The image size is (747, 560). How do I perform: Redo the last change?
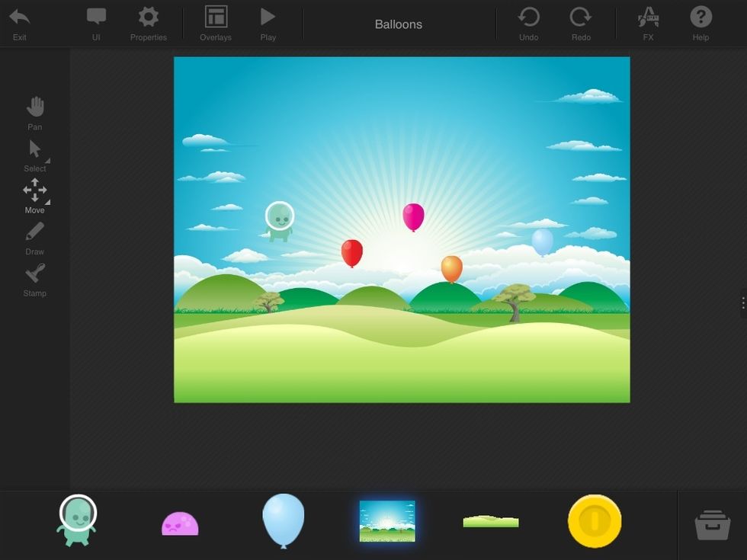581,17
